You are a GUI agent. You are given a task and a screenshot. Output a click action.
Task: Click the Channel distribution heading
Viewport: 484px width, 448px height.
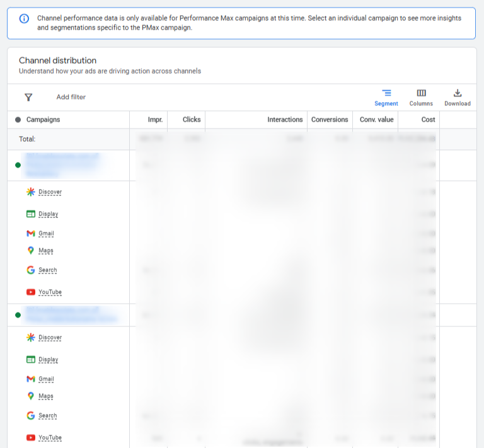58,60
